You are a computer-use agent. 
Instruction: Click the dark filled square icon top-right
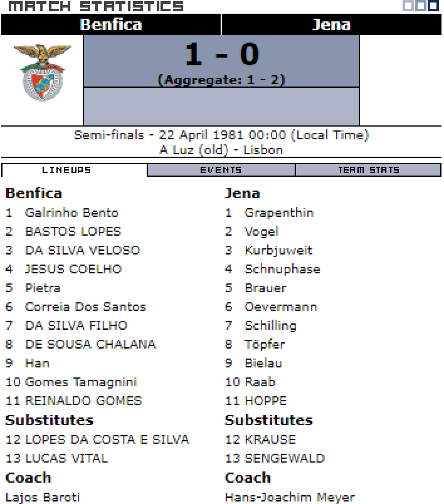tap(433, 5)
